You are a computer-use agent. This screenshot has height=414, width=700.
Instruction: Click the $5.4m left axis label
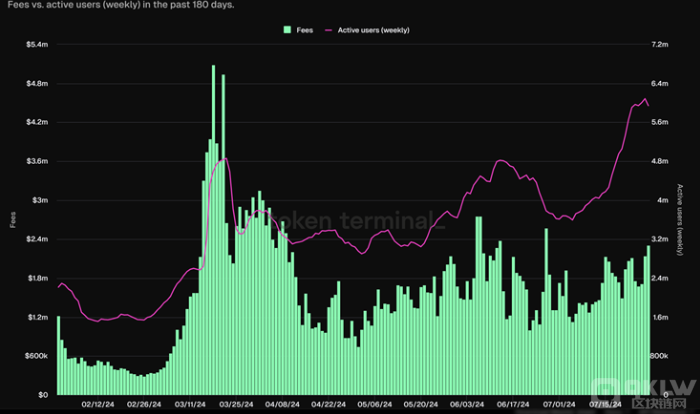34,45
